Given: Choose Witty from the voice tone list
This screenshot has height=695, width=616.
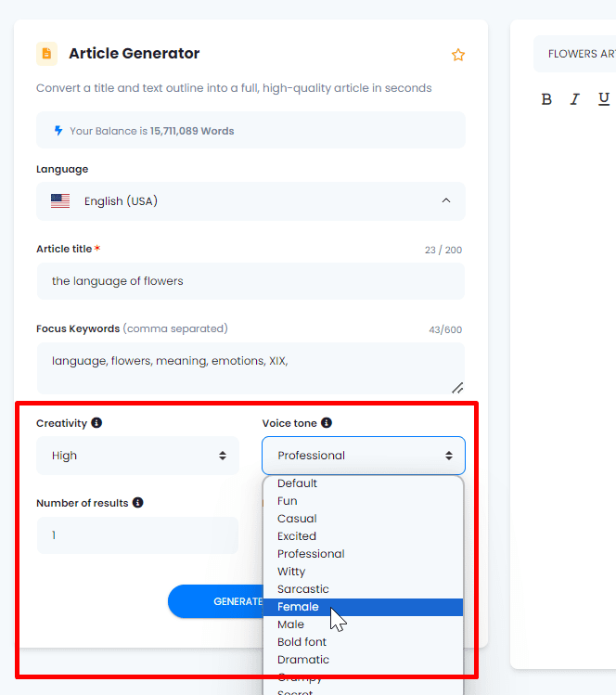Looking at the screenshot, I should 291,572.
